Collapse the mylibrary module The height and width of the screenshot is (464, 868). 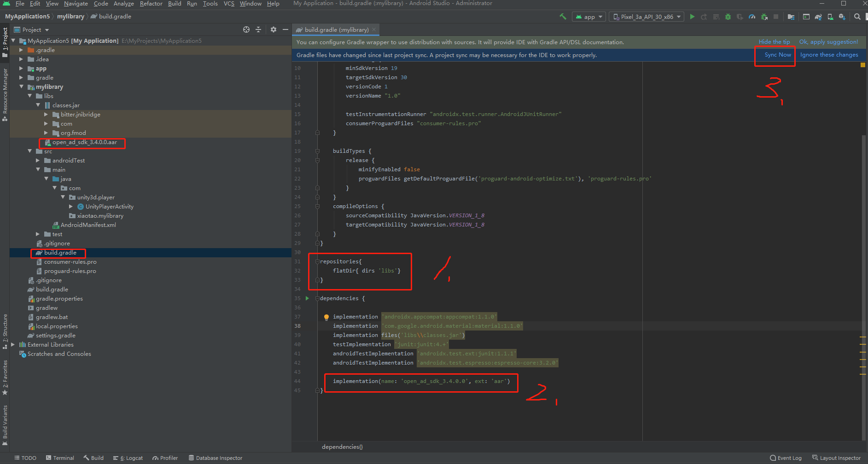coord(21,87)
